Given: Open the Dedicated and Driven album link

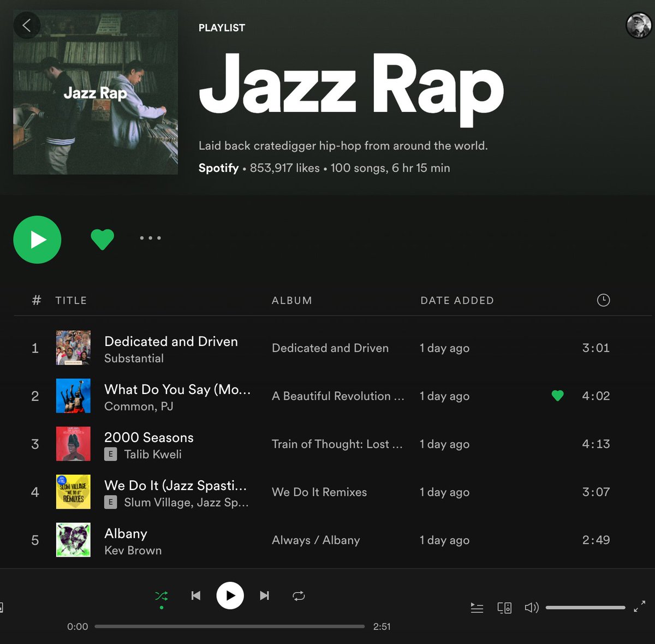Looking at the screenshot, I should (x=330, y=348).
